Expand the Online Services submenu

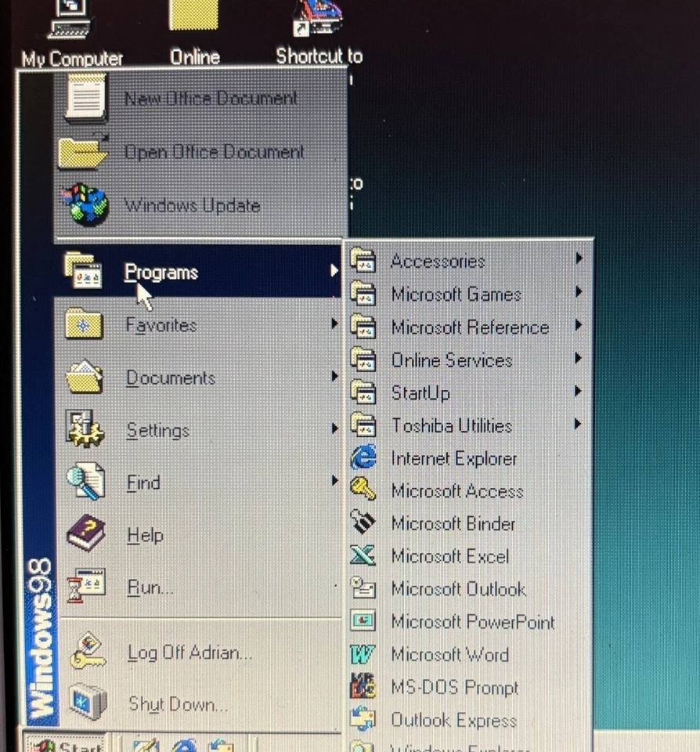[451, 360]
